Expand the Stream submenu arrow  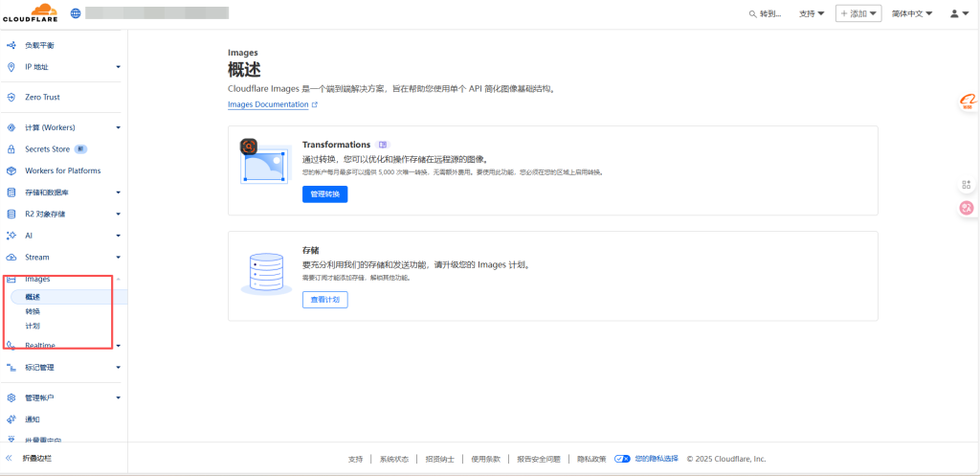coord(118,257)
